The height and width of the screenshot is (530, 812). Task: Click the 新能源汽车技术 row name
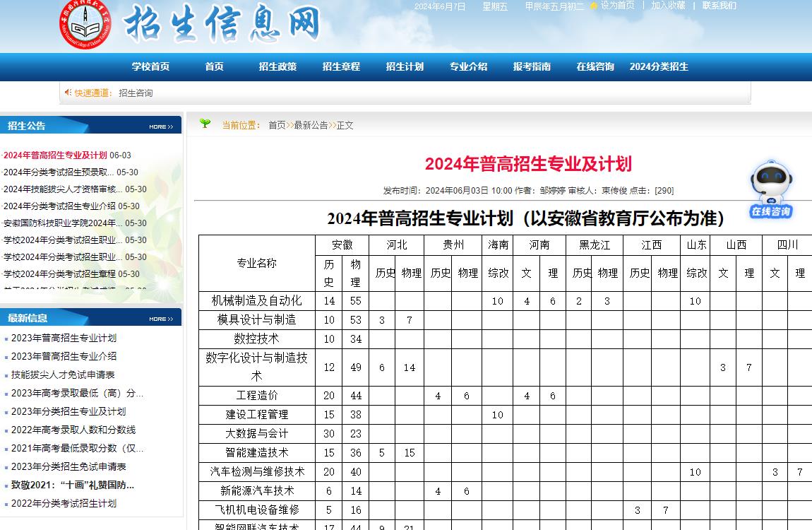click(257, 490)
